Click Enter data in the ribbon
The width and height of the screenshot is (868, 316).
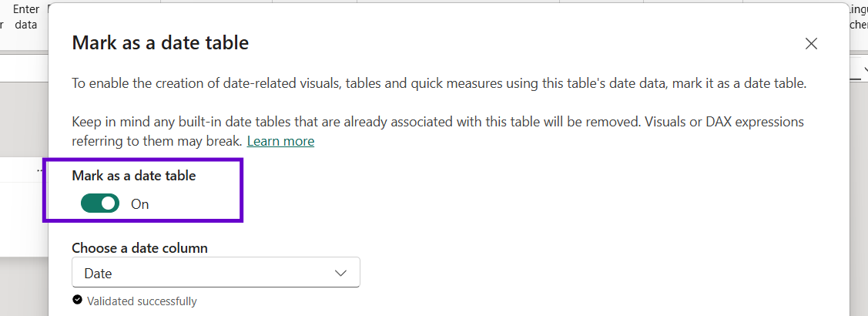pyautogui.click(x=26, y=16)
